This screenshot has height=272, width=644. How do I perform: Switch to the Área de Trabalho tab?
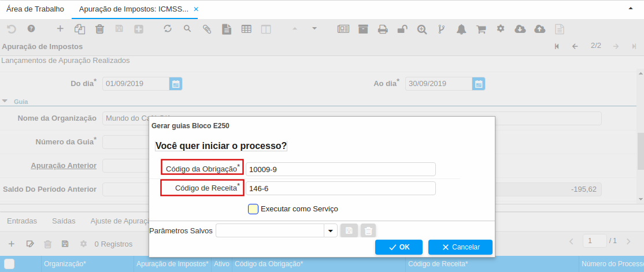(x=35, y=9)
